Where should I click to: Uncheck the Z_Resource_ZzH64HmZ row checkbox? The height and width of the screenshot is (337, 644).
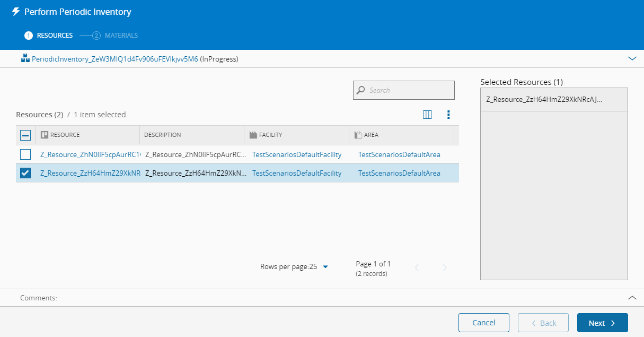(25, 173)
